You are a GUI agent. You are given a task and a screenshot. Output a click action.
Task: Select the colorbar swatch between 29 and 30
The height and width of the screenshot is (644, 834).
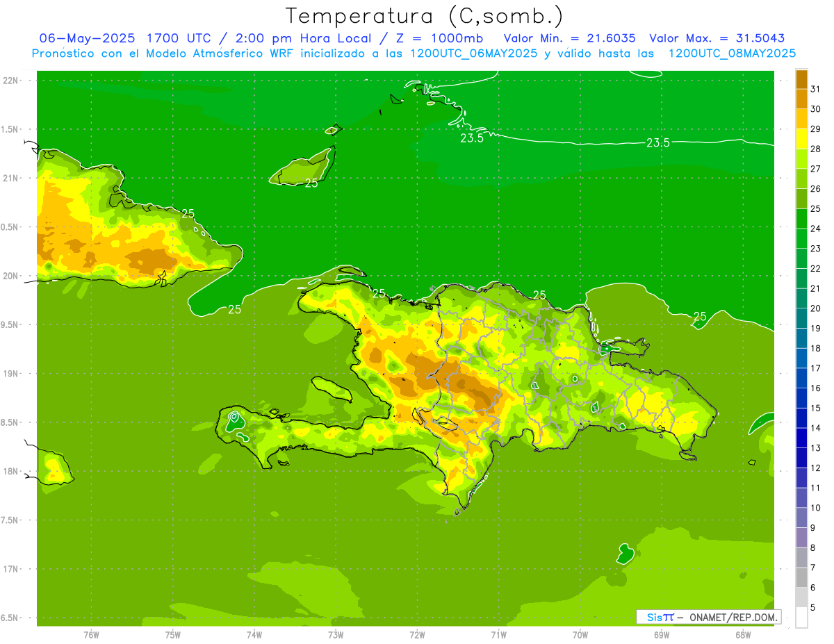coord(801,119)
